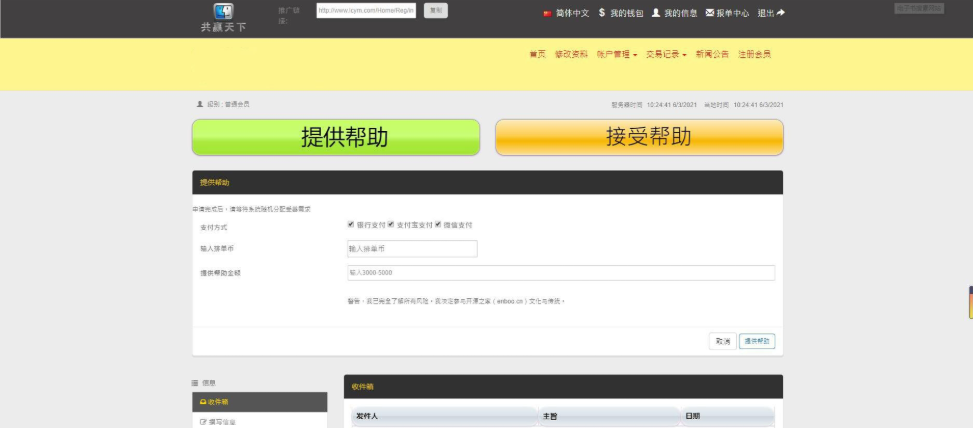Click the 退出 logout arrow icon
The image size is (973, 428).
(780, 13)
